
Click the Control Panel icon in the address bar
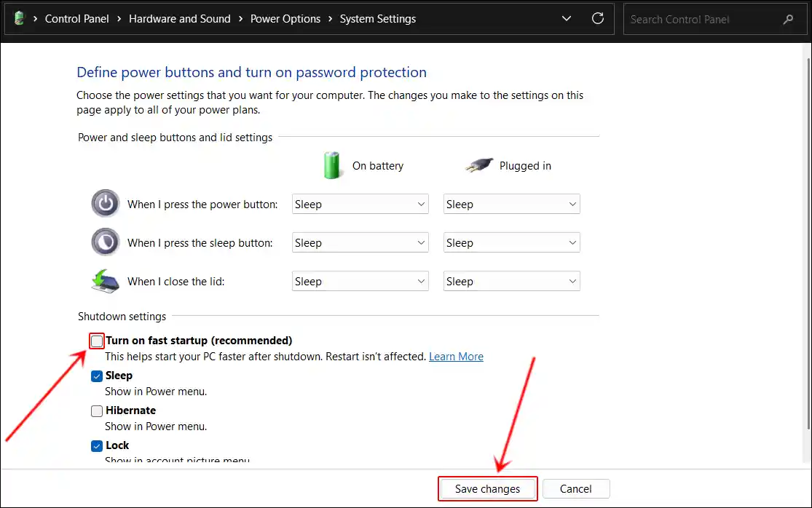pos(19,19)
